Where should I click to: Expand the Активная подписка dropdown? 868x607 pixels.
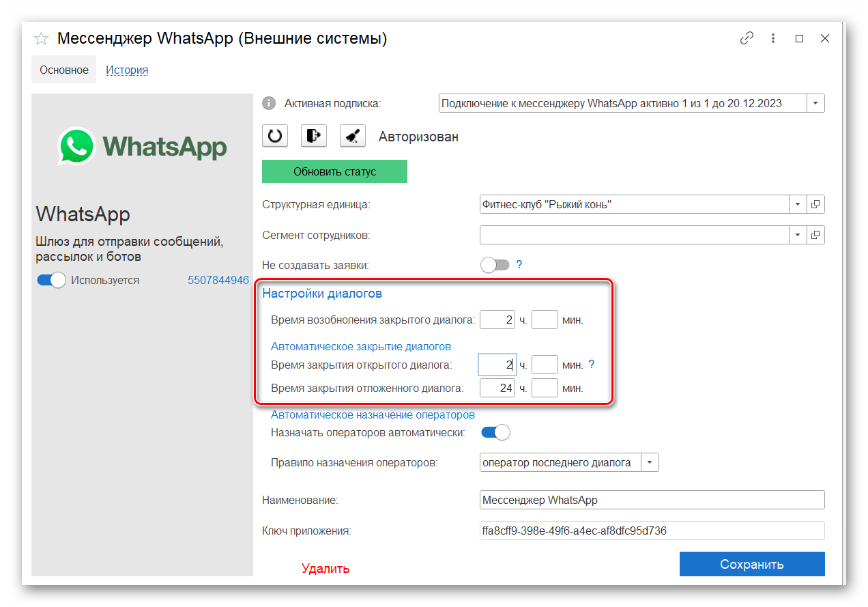pyautogui.click(x=816, y=103)
